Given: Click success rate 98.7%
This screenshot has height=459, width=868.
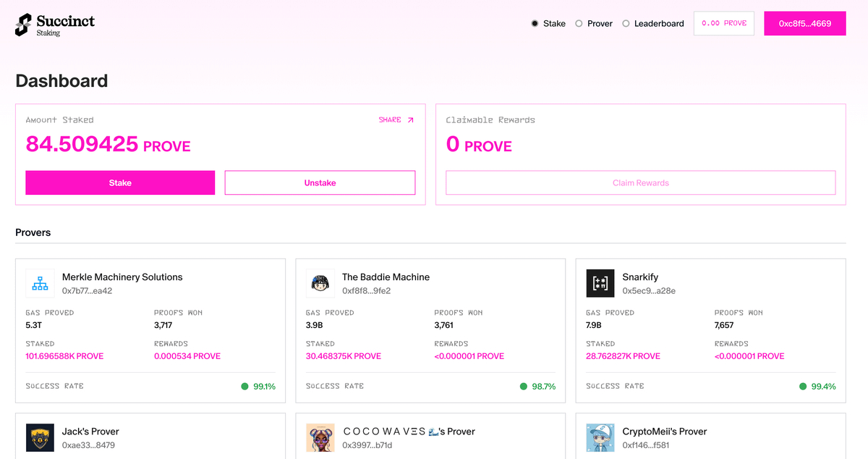Looking at the screenshot, I should pos(544,387).
